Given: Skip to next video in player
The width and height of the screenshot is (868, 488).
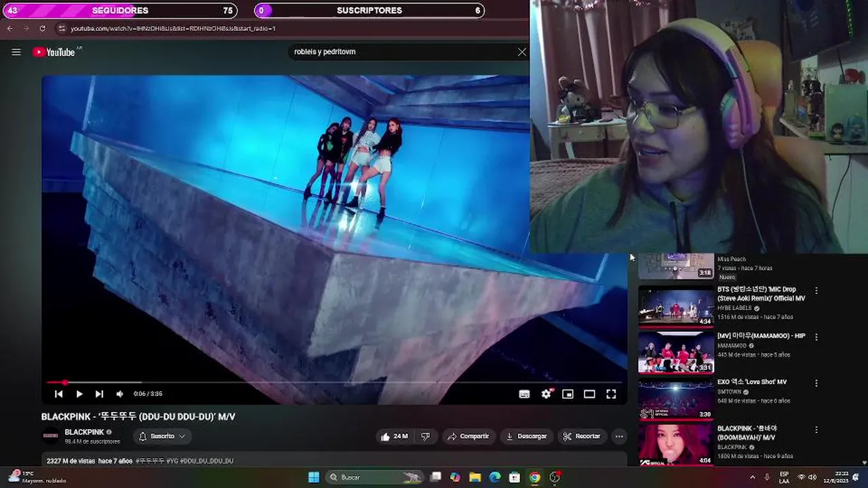Looking at the screenshot, I should coord(99,394).
